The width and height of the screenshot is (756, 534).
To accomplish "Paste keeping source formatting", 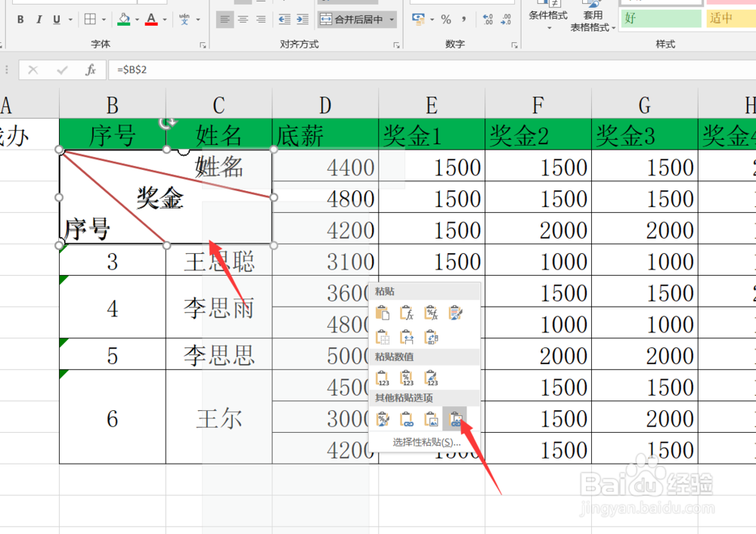I will tap(455, 313).
